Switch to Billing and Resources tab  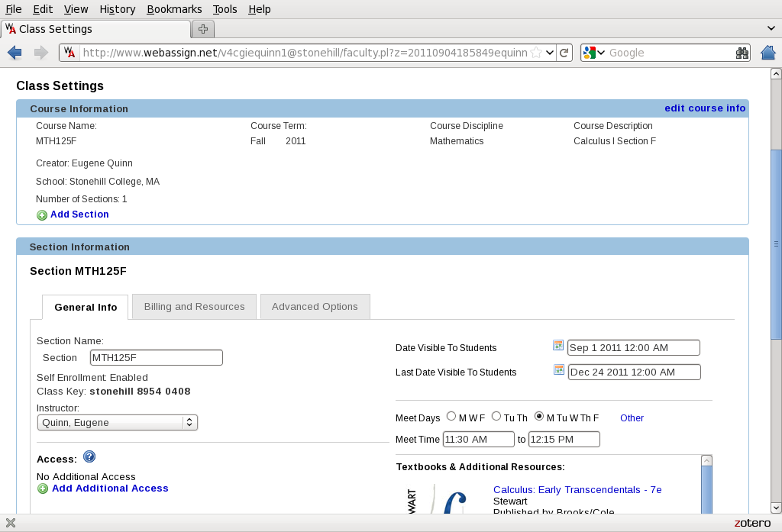click(x=194, y=307)
